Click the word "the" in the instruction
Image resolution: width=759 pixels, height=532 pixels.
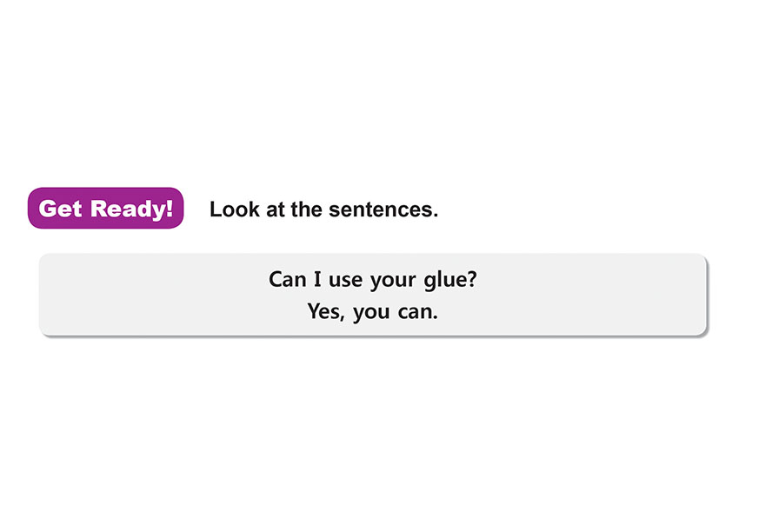(306, 209)
